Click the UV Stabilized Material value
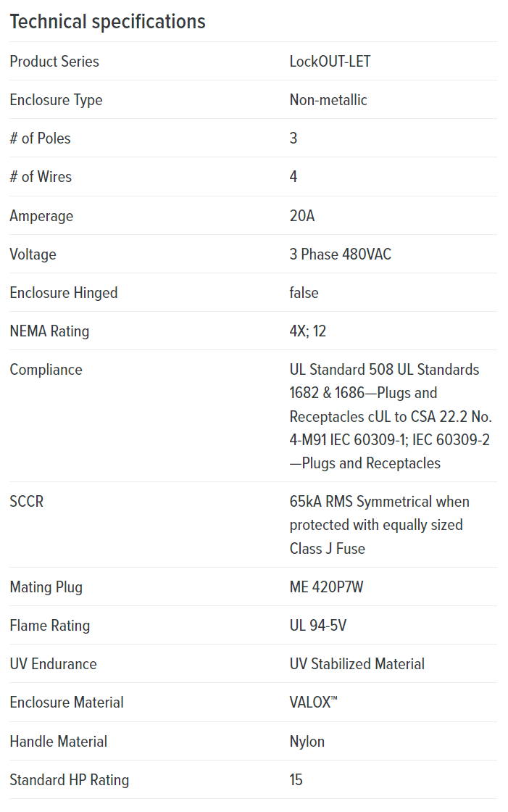 pyautogui.click(x=357, y=664)
